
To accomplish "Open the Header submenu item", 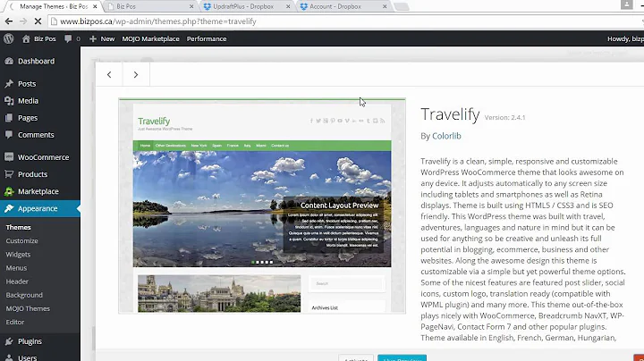I will click(17, 281).
